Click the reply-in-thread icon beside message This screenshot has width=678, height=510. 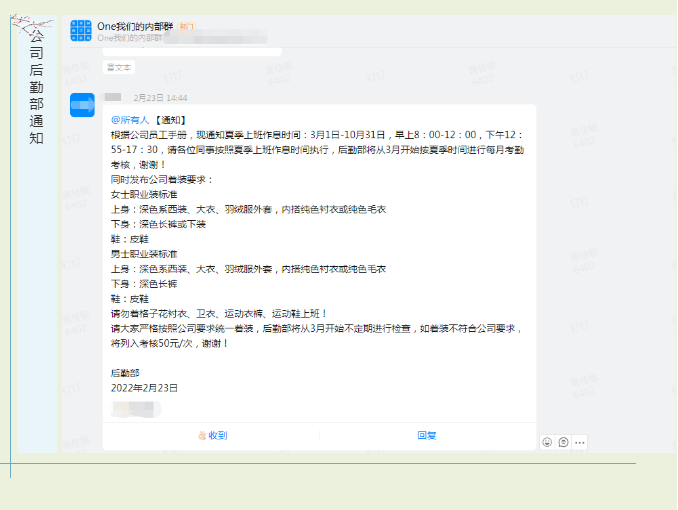pos(563,442)
